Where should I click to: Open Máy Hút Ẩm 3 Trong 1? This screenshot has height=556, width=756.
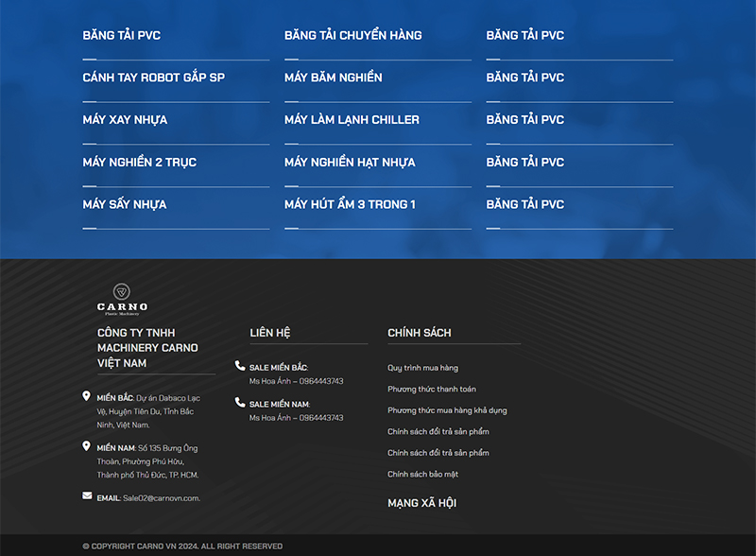(350, 204)
